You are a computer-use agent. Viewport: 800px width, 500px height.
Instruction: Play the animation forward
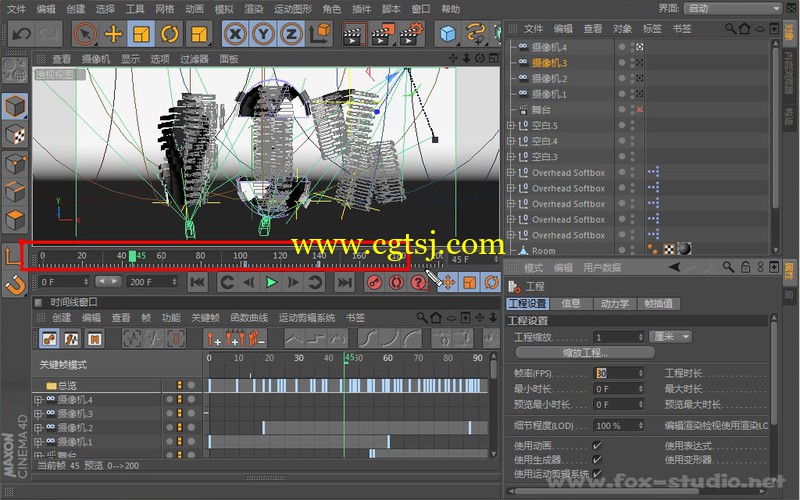tap(271, 282)
